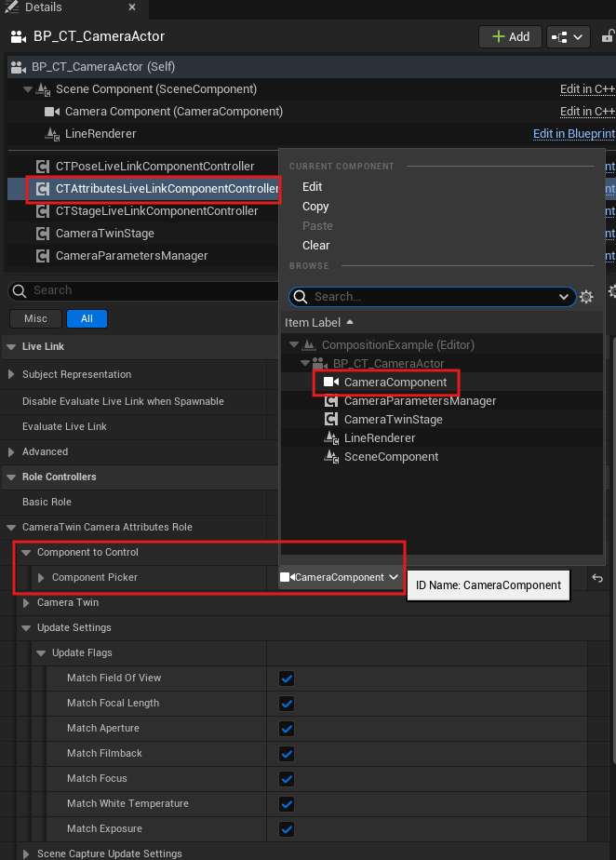Disable the Match Aperture checkbox

pyautogui.click(x=287, y=729)
